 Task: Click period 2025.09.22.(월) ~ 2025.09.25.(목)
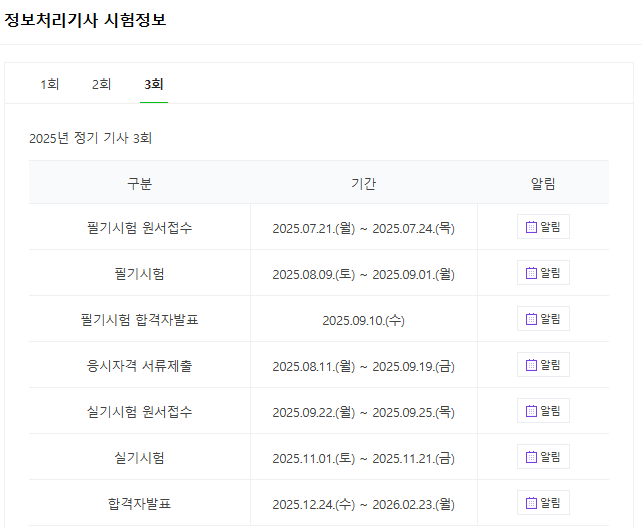pos(364,412)
